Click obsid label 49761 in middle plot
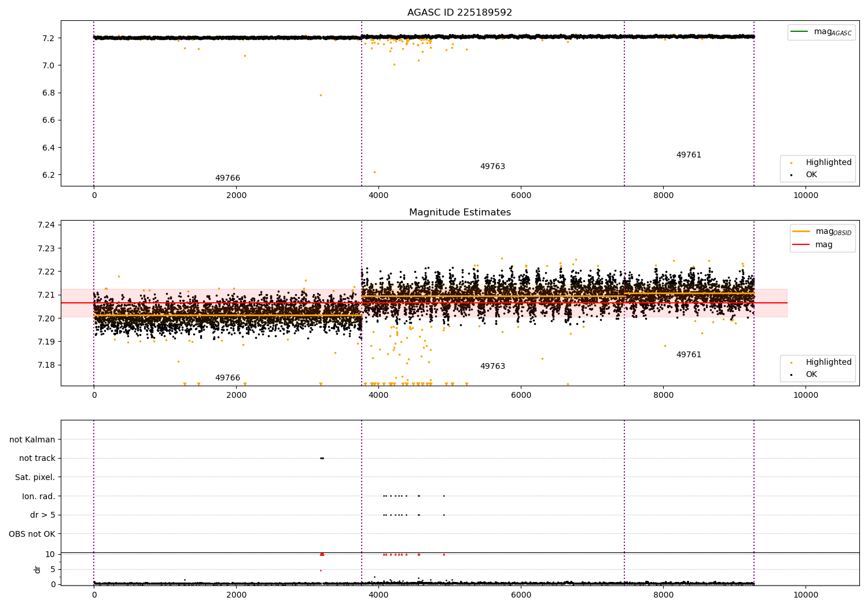 (689, 355)
